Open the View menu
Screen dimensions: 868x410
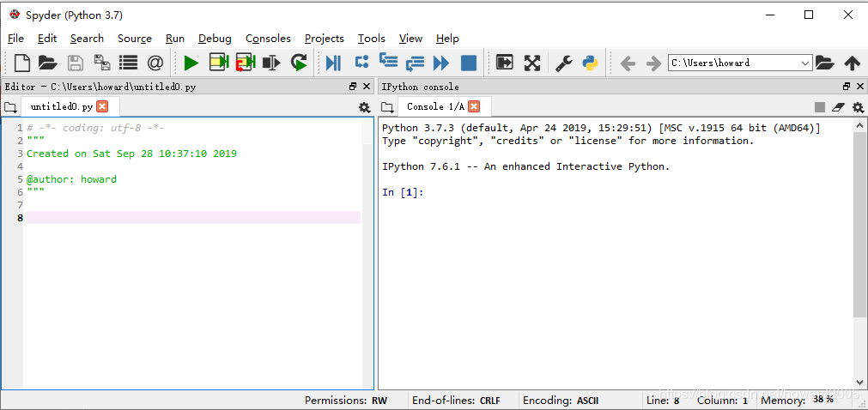coord(410,39)
